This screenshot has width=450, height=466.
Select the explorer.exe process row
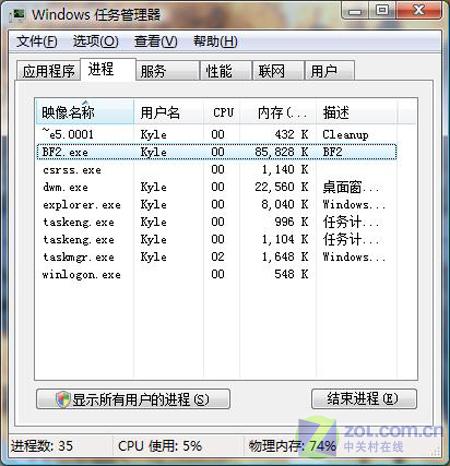(216, 204)
